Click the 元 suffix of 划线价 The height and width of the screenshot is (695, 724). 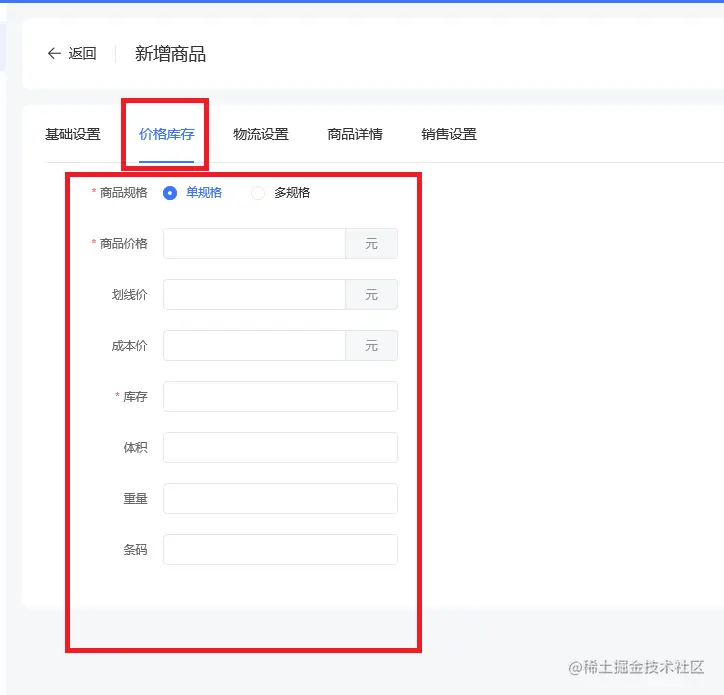pyautogui.click(x=372, y=294)
